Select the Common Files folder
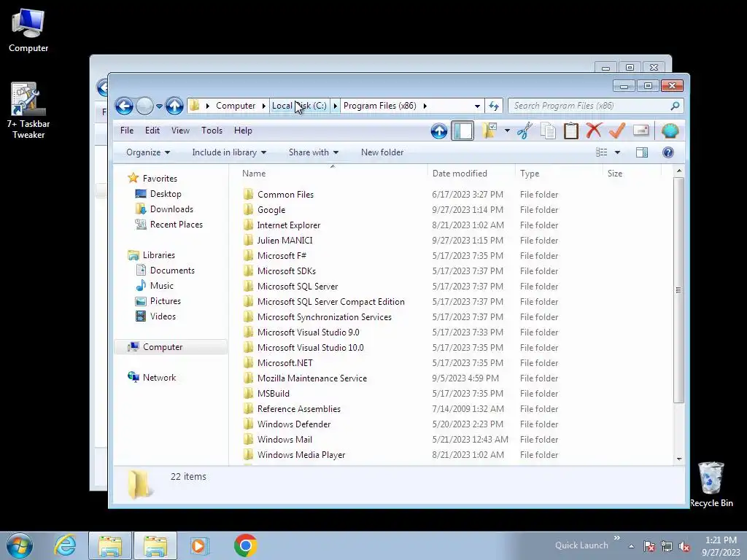The image size is (747, 560). (285, 194)
